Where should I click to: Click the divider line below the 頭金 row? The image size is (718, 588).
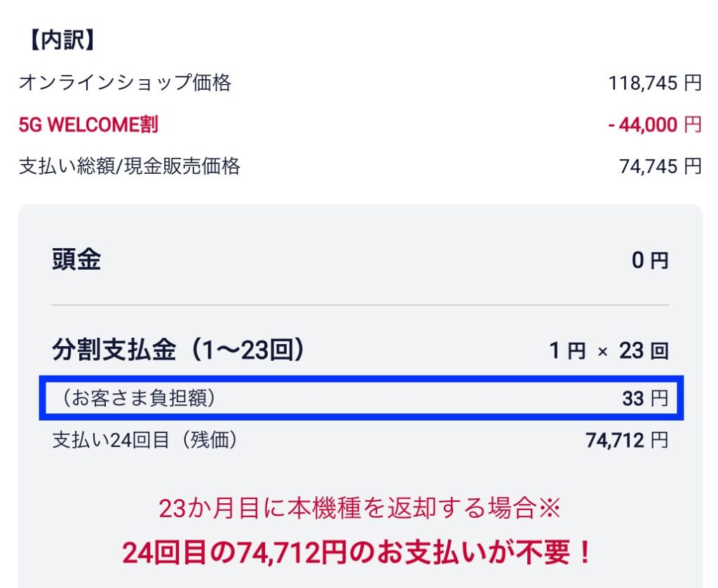360,306
